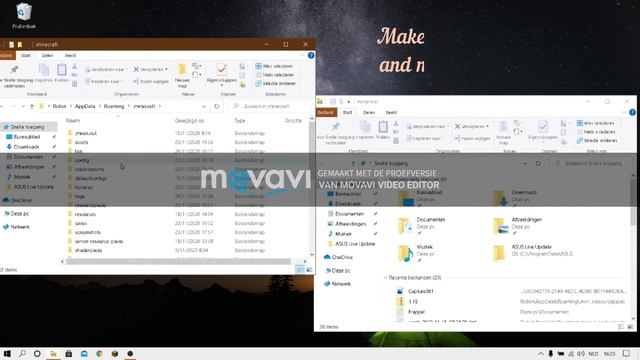The height and width of the screenshot is (360, 640).
Task: Select Bureaublad in the .minecraft sidebar
Action: (x=27, y=137)
